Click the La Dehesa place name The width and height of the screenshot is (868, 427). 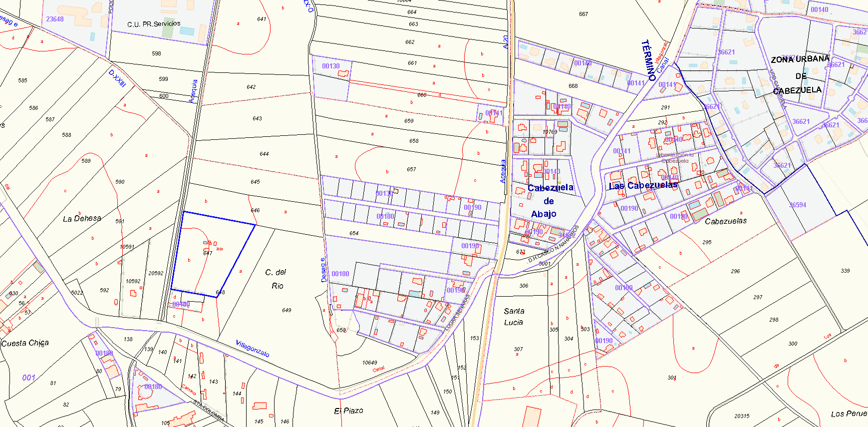coord(82,219)
